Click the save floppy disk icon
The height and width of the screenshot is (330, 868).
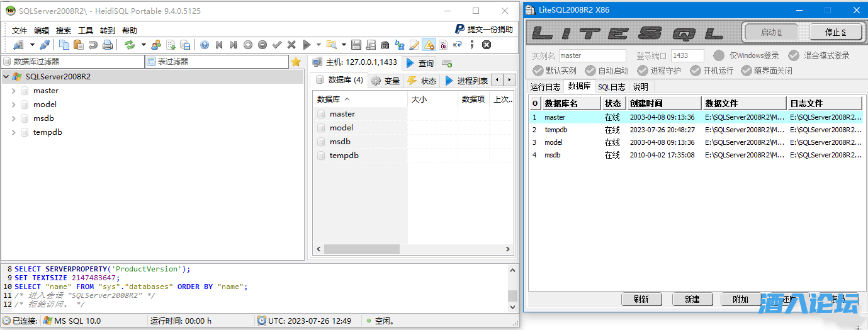[356, 45]
